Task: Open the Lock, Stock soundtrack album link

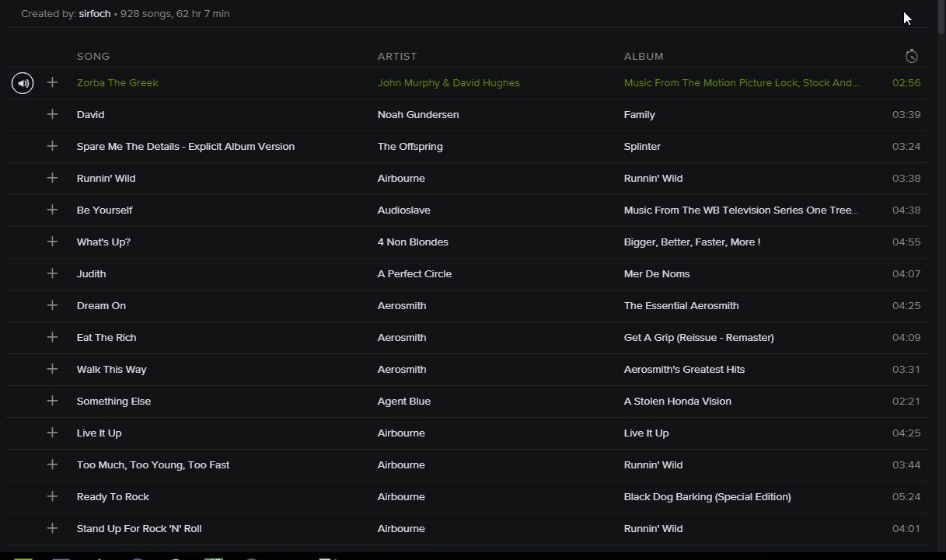Action: tap(742, 82)
